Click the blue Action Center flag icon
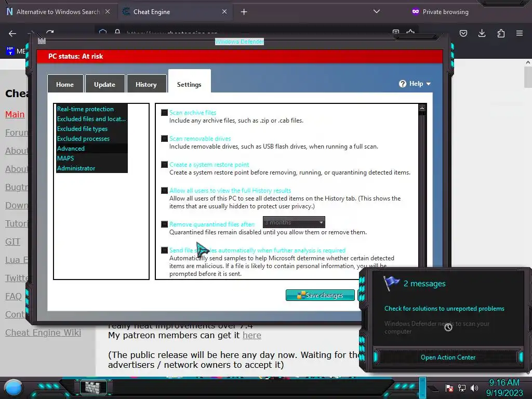 [x=391, y=283]
